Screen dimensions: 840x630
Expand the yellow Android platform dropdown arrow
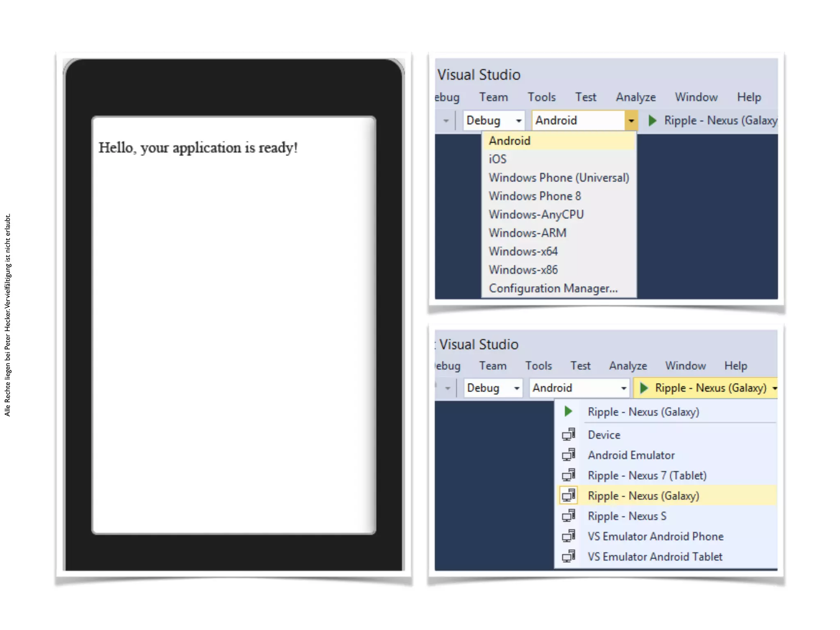(631, 121)
